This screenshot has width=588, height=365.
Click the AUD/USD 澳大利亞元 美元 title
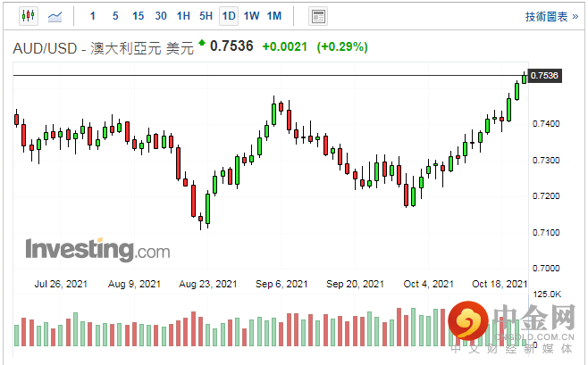pyautogui.click(x=103, y=49)
